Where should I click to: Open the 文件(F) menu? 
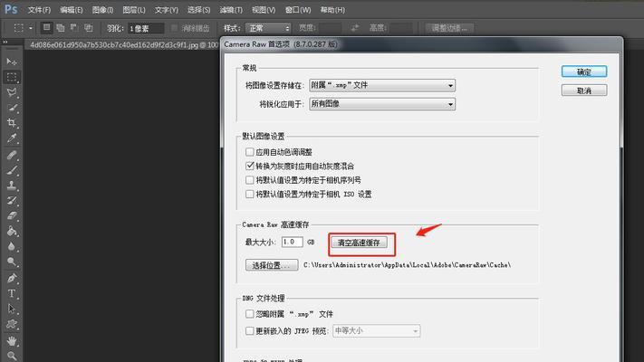click(40, 10)
